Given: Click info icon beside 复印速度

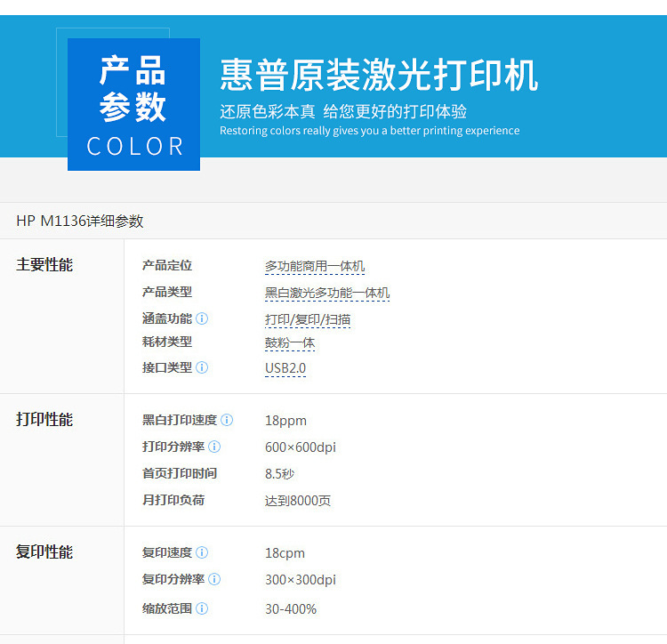Looking at the screenshot, I should (x=202, y=552).
